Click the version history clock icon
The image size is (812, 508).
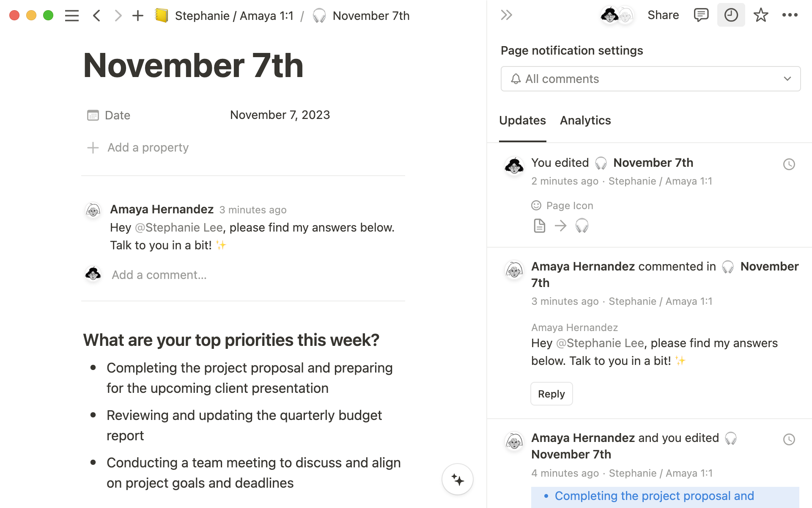731,15
